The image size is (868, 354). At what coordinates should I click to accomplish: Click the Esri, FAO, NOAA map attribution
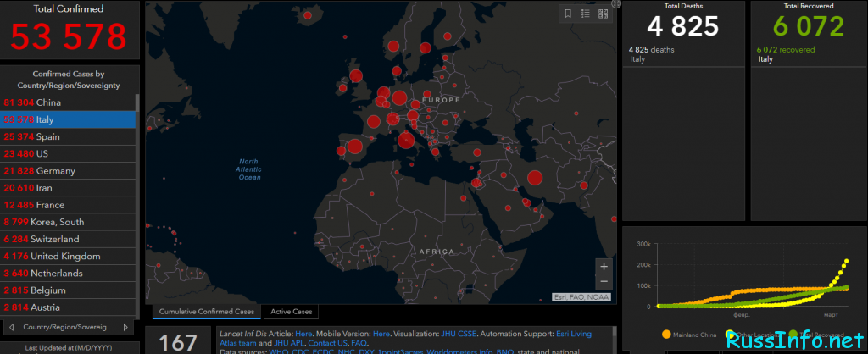click(581, 297)
